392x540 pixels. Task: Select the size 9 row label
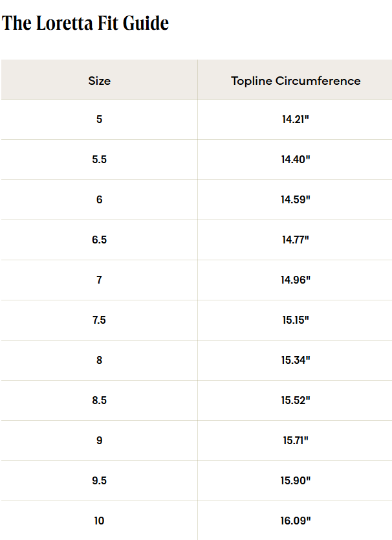[99, 440]
